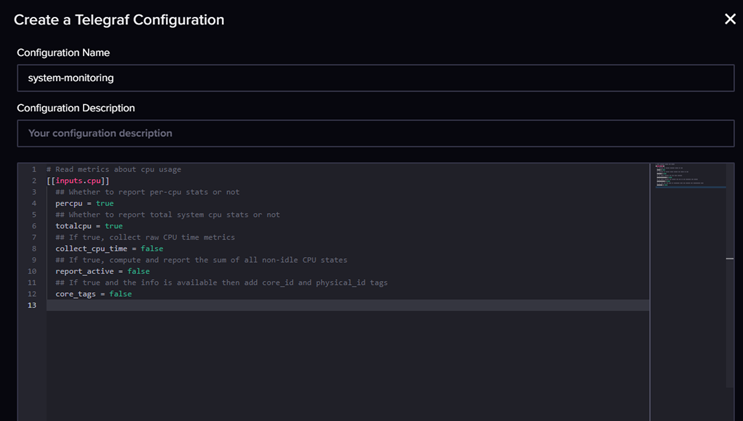Click line number 1 in the gutter
This screenshot has height=421, width=743.
point(34,169)
